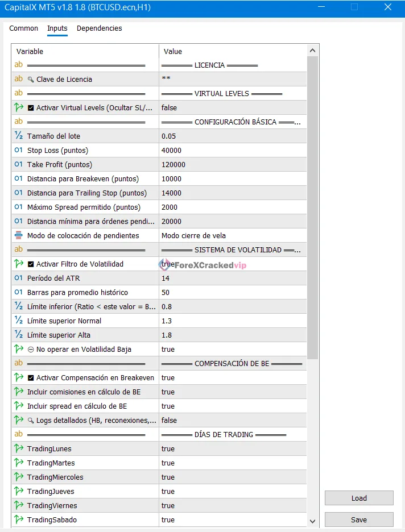
Task: Click the integer icon for Máximo Spread permitido
Action: point(18,207)
